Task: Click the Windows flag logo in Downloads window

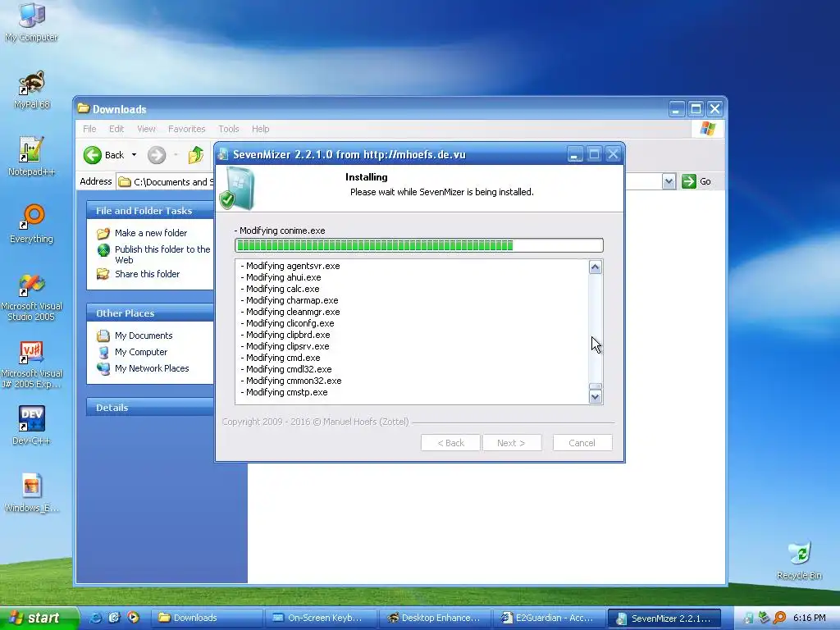Action: coord(708,129)
